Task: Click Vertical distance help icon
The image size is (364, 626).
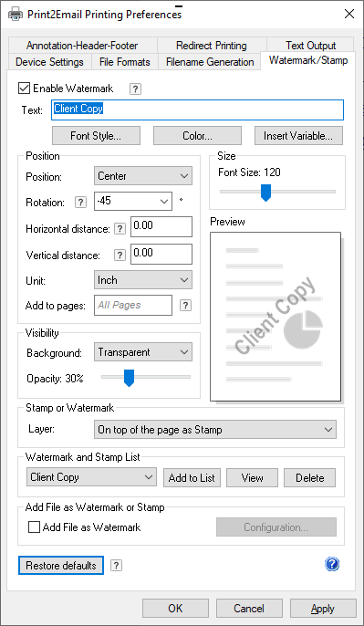Action: pos(120,255)
